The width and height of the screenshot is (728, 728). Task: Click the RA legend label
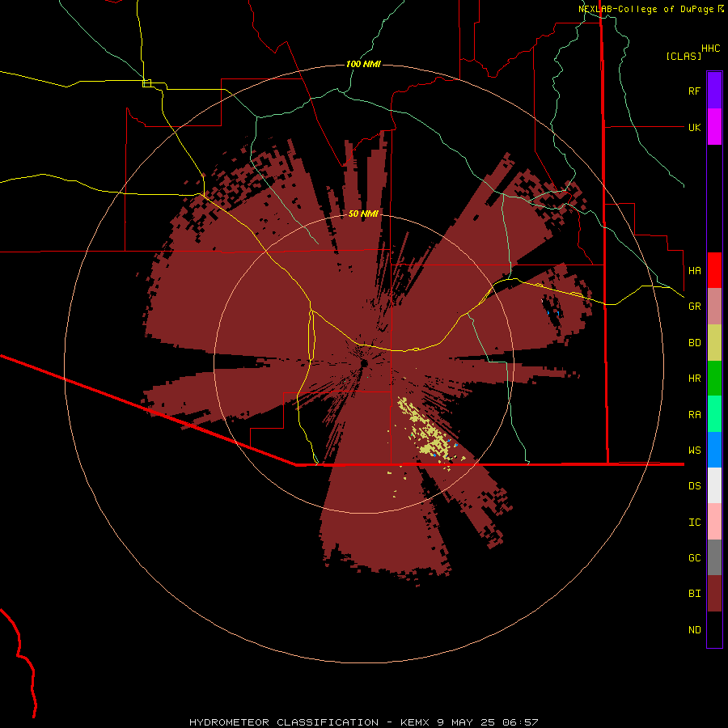[694, 415]
